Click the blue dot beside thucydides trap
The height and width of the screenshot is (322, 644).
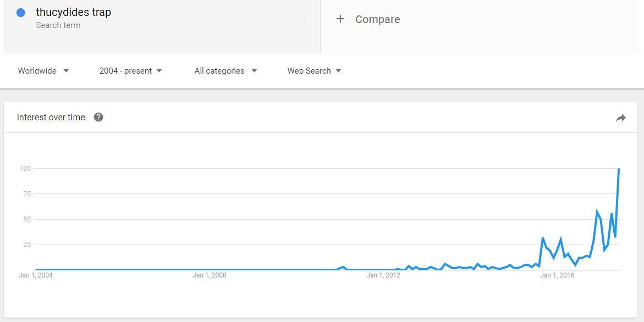click(x=20, y=13)
